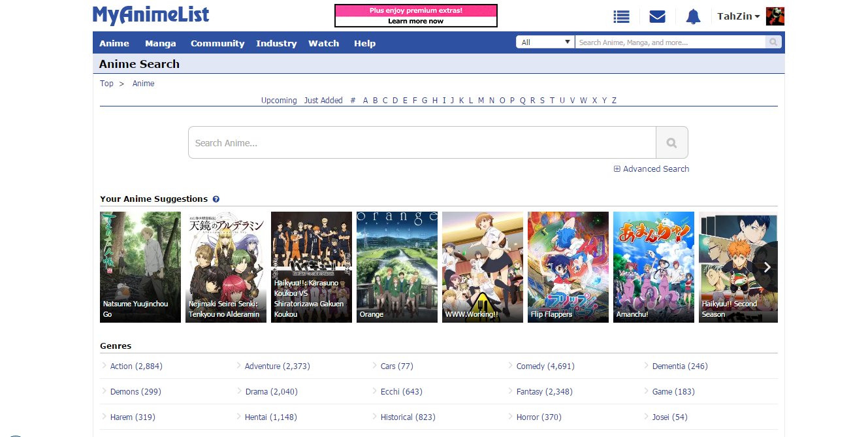The height and width of the screenshot is (437, 868).
Task: Click help icon beside Your Anime Suggestions
Action: (x=216, y=199)
